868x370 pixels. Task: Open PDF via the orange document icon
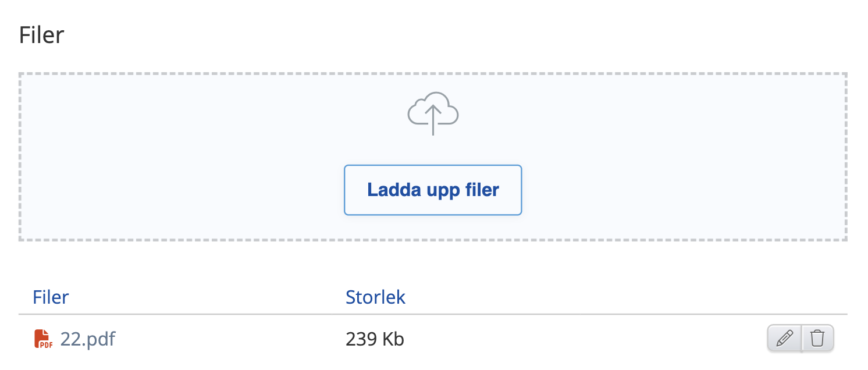[x=43, y=339]
